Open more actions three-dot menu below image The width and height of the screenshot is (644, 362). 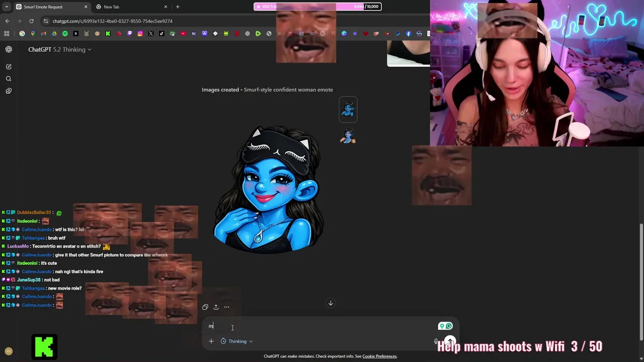click(x=226, y=307)
